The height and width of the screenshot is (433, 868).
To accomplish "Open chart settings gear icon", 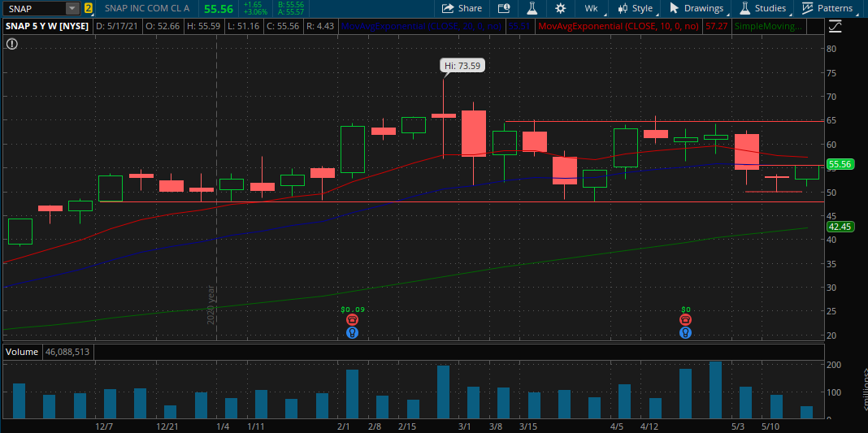I will (560, 8).
